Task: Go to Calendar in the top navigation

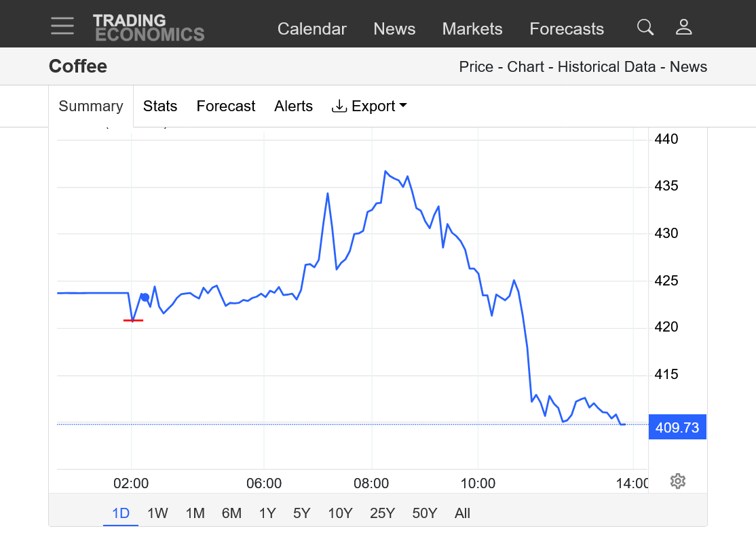Action: tap(311, 29)
